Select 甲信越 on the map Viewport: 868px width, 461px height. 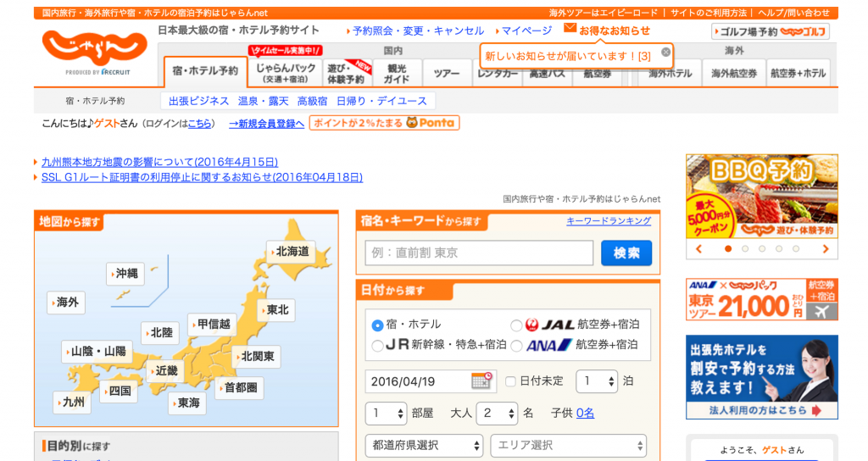[x=212, y=325]
